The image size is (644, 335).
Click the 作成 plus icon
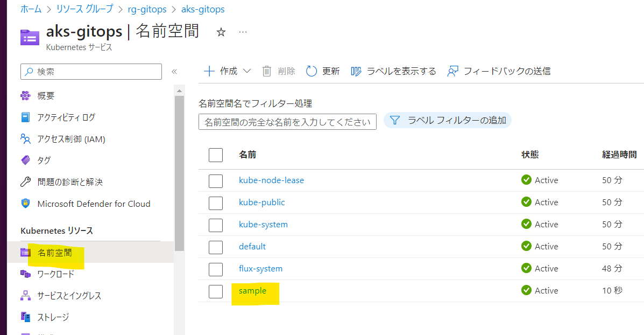209,71
